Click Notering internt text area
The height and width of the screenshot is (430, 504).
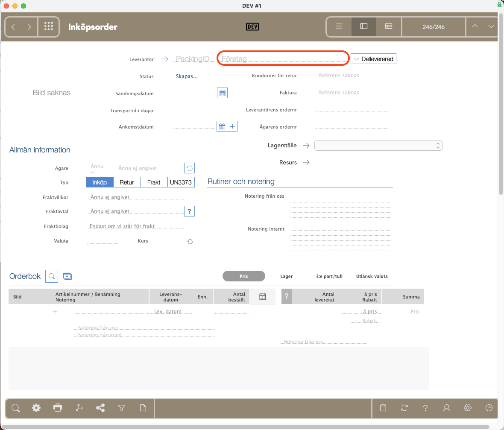341,239
